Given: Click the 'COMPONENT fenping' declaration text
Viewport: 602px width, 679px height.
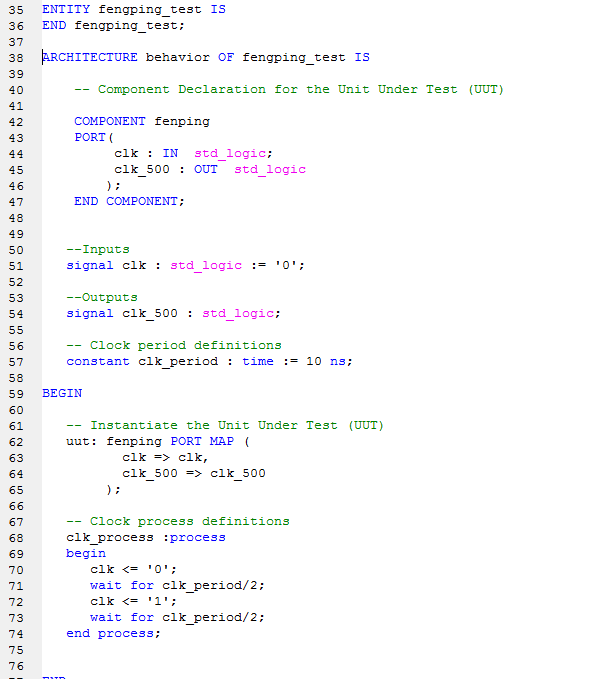Looking at the screenshot, I should 142,121.
